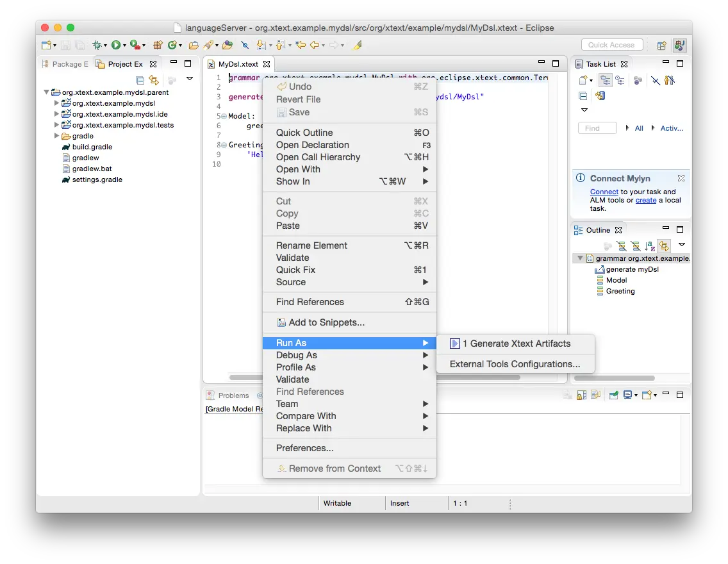This screenshot has height=564, width=728.
Task: Toggle Link with Editor in Outline toolbar
Action: [x=664, y=245]
